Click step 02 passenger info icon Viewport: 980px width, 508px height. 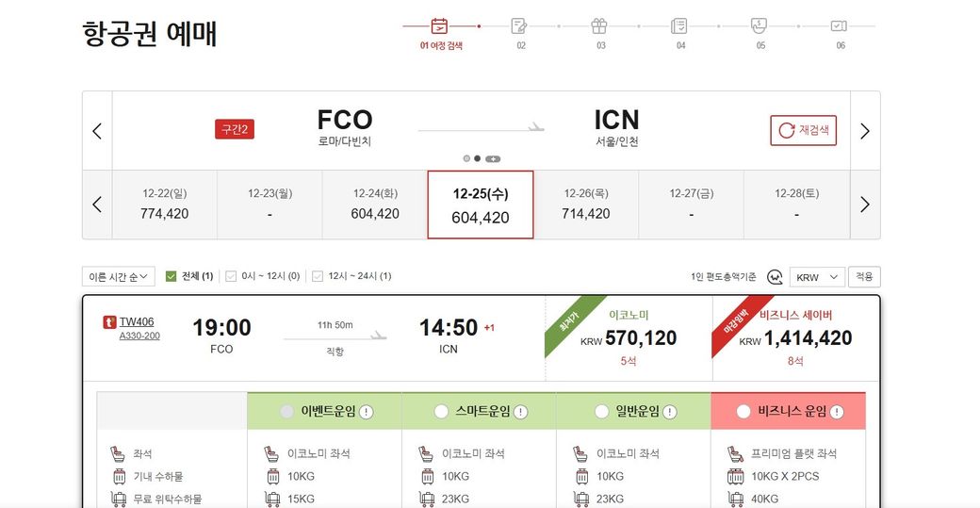519,26
